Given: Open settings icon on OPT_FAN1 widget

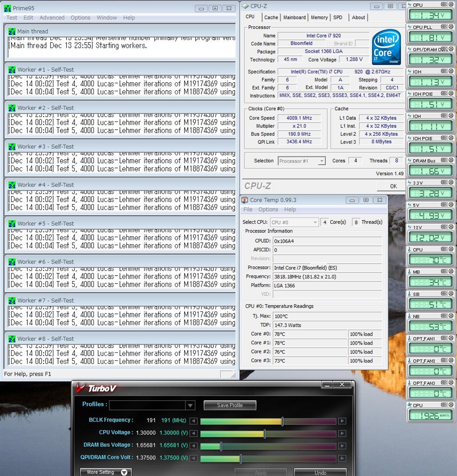Looking at the screenshot, I should point(444,338).
